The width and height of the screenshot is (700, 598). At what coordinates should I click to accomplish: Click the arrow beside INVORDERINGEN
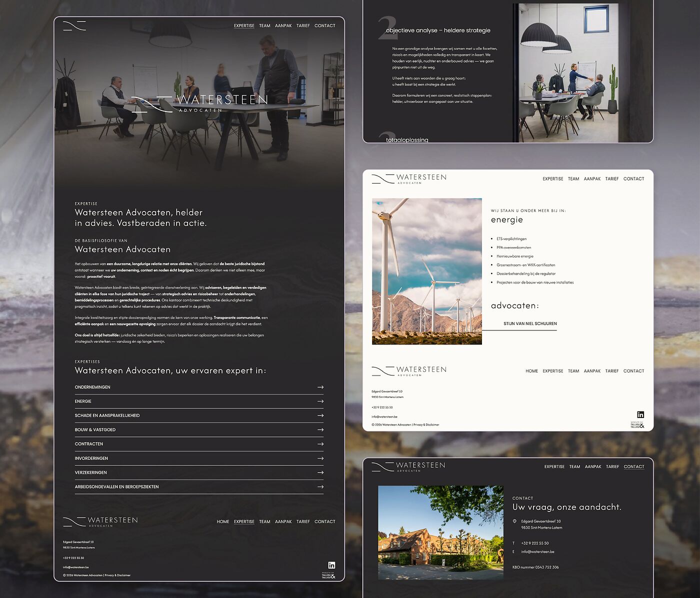point(320,458)
